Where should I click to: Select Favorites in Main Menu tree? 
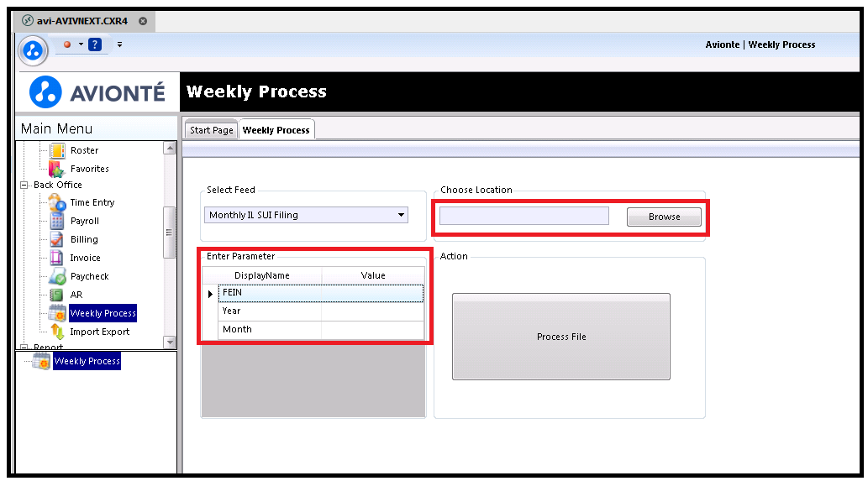pyautogui.click(x=90, y=169)
